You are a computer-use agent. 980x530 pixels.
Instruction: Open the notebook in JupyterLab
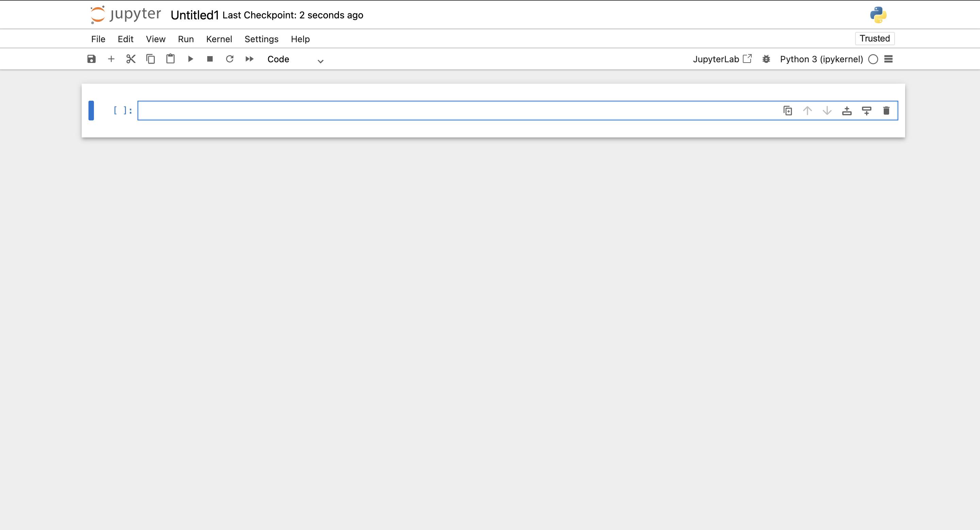point(722,59)
